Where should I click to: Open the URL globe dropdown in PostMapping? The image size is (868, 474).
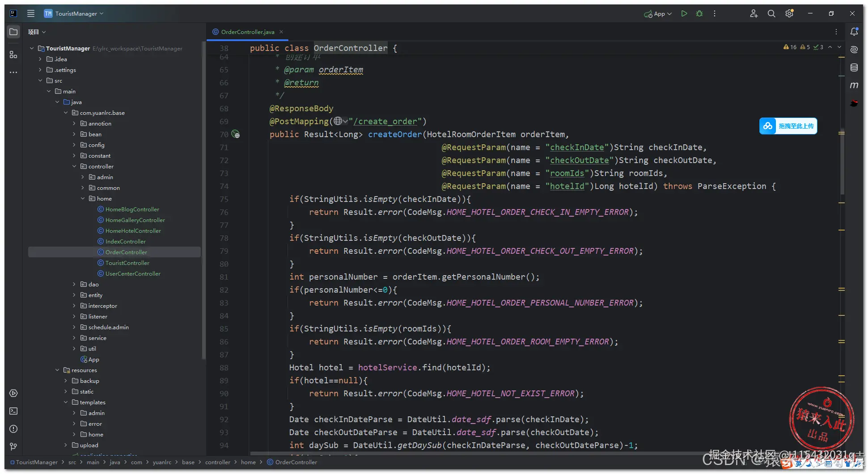click(340, 121)
